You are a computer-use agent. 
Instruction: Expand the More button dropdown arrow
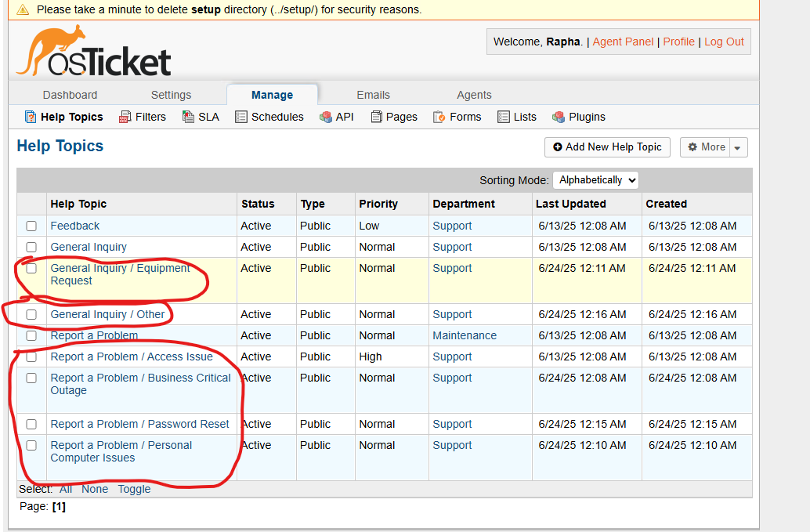pyautogui.click(x=738, y=148)
